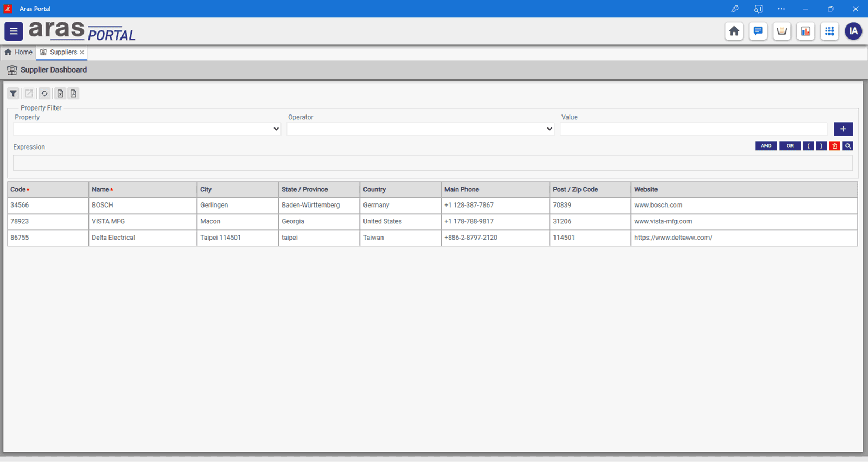The height and width of the screenshot is (462, 868).
Task: Click the Baden-Württemberg state cell
Action: [x=319, y=205]
